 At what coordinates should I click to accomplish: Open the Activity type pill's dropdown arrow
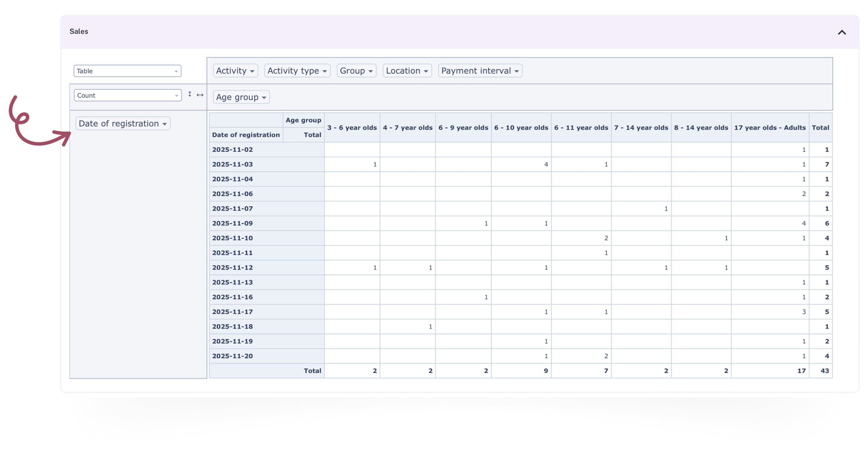click(325, 70)
